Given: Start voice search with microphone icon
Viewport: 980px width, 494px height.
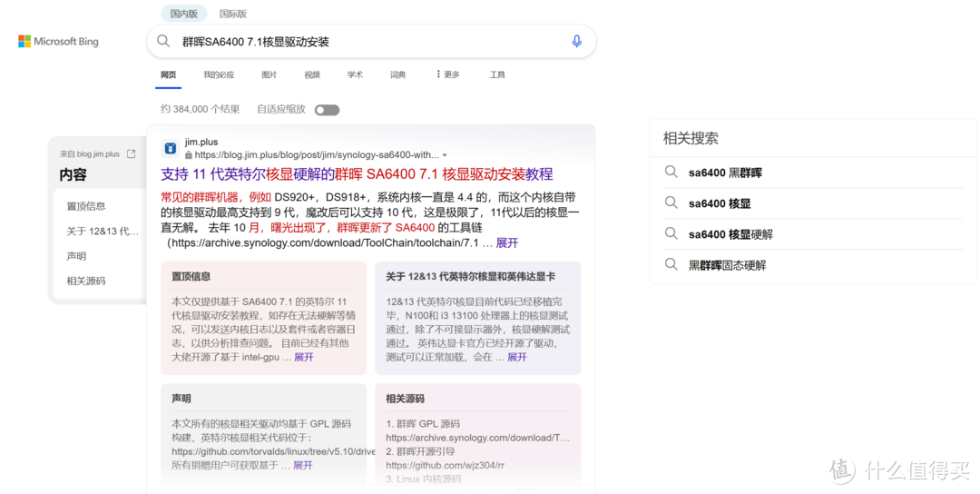Looking at the screenshot, I should (x=576, y=41).
